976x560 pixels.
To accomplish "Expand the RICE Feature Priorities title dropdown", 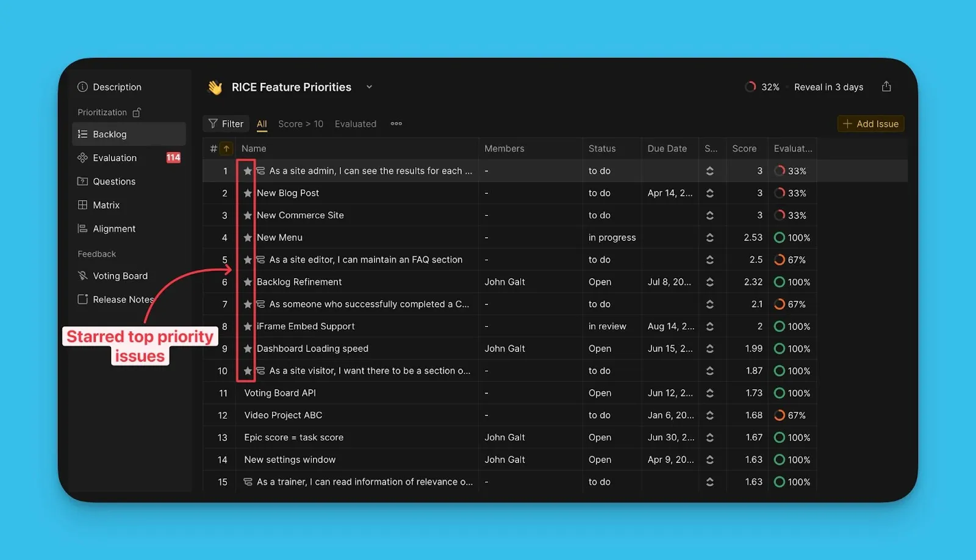I will click(369, 87).
